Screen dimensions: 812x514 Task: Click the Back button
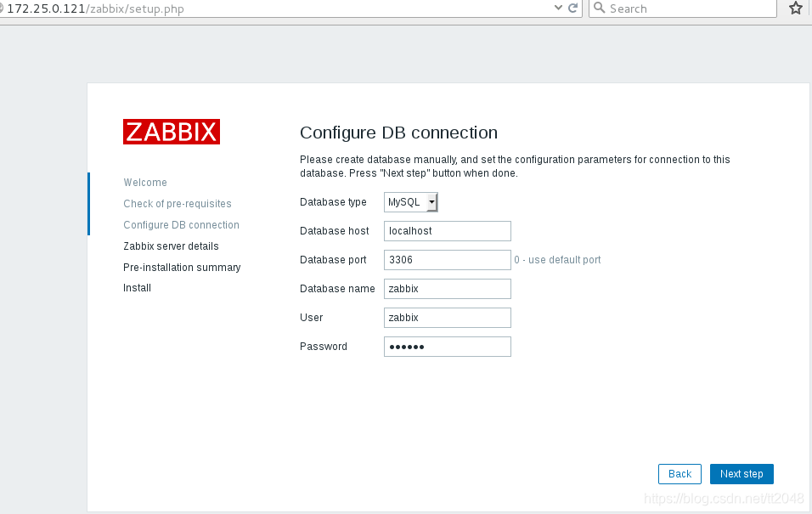tap(679, 474)
